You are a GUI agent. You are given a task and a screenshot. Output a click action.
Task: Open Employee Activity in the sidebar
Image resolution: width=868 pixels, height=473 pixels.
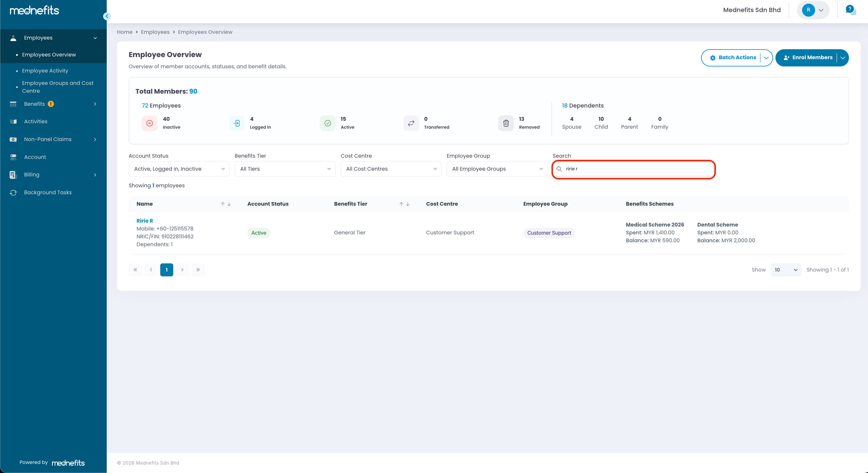pyautogui.click(x=45, y=71)
